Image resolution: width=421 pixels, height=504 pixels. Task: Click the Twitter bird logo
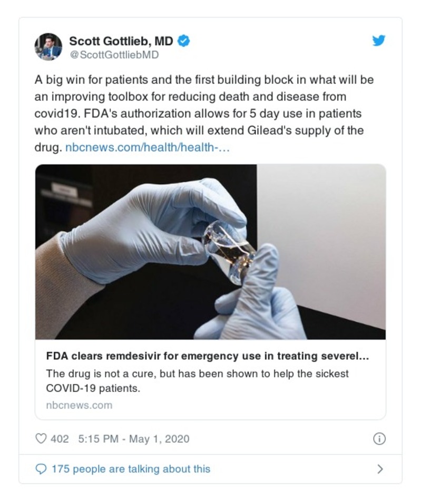(x=378, y=41)
